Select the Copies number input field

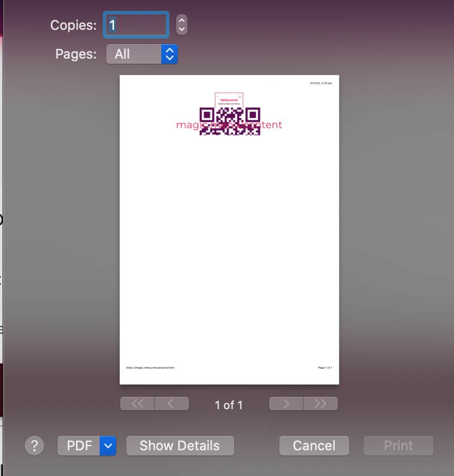coord(136,24)
